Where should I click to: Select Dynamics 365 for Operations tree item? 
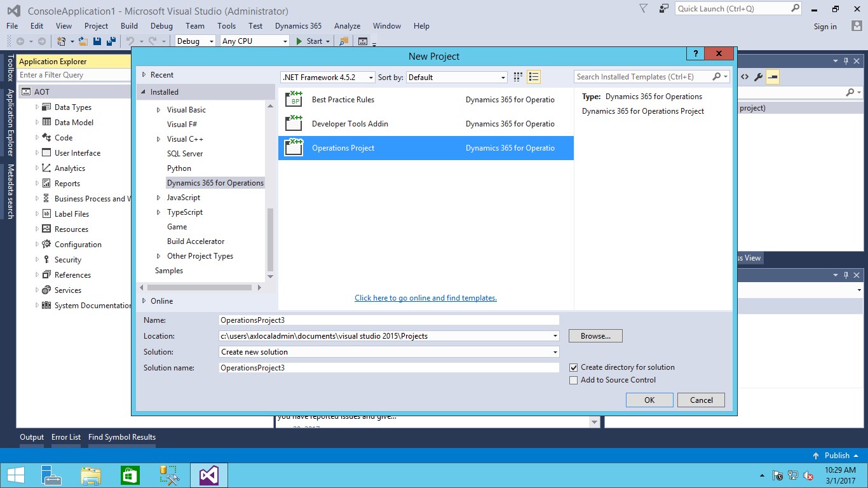pyautogui.click(x=215, y=183)
